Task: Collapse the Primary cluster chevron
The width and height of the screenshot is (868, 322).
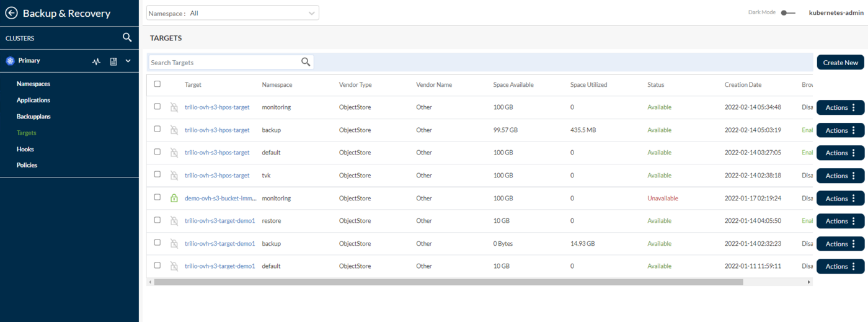Action: pos(128,61)
